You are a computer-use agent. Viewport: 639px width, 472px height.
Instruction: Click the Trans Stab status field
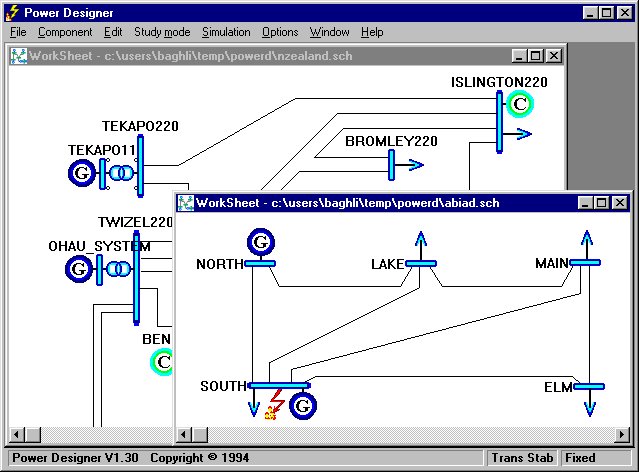click(x=522, y=458)
